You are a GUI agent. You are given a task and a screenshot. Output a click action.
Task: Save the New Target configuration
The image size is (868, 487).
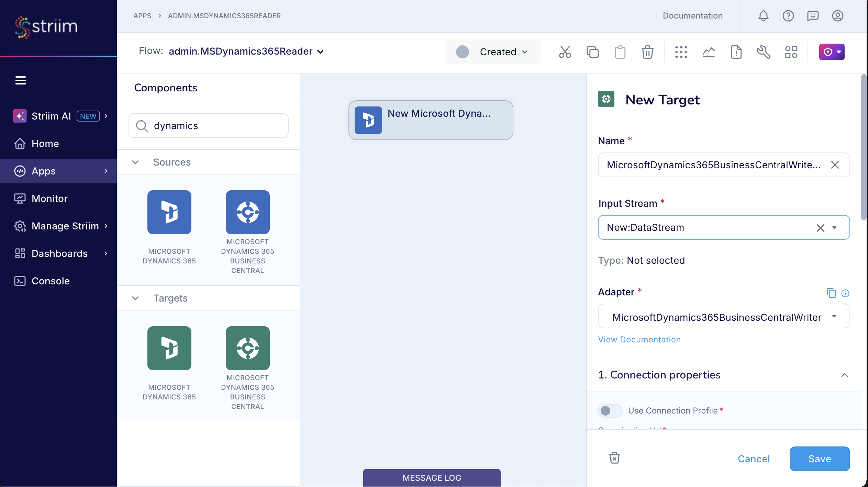[820, 458]
